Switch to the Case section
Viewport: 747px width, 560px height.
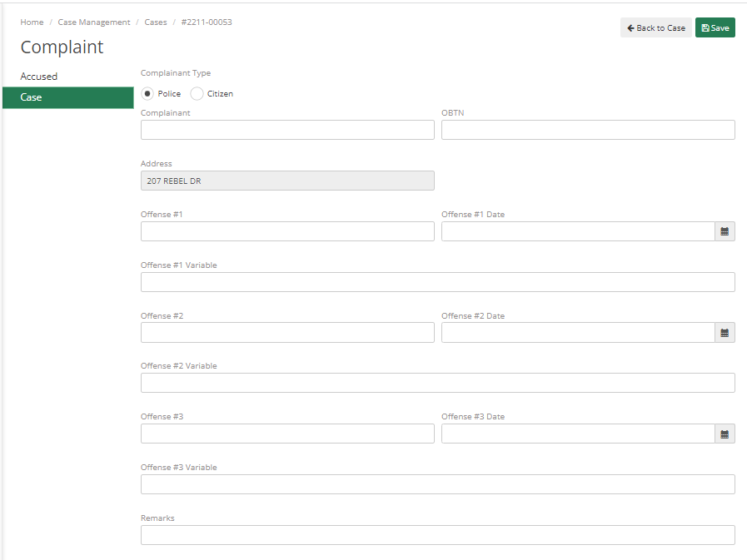[x=68, y=97]
